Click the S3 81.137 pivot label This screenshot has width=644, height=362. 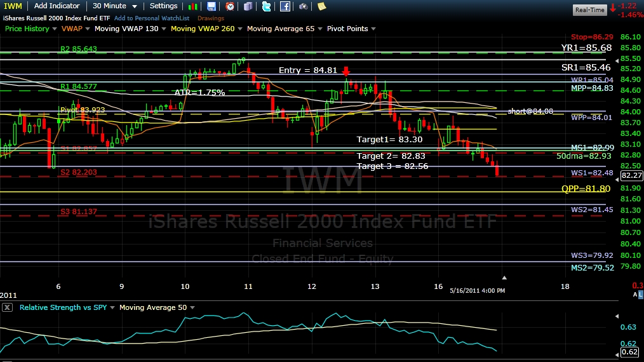tap(79, 211)
